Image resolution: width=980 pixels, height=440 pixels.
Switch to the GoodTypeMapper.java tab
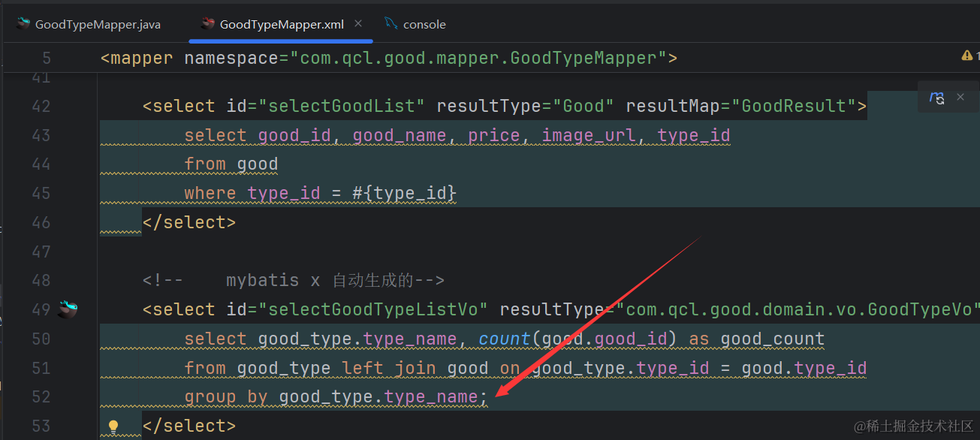[98, 25]
